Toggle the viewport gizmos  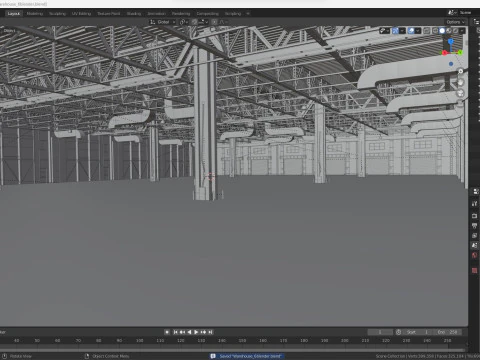pos(395,31)
